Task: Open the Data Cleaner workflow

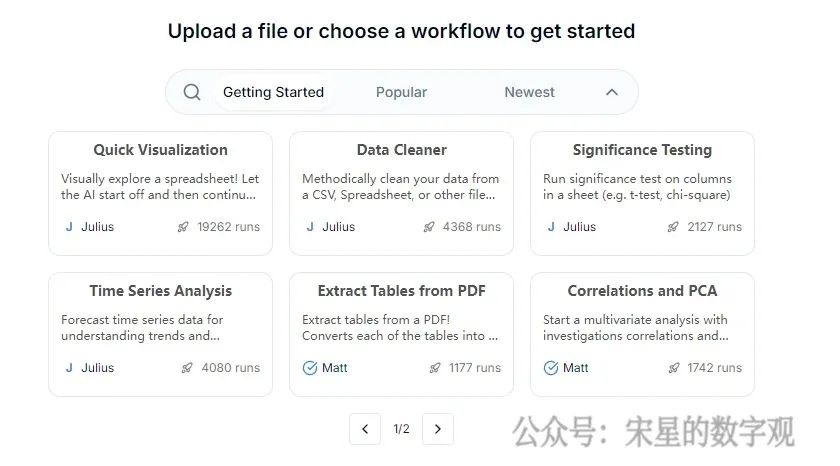Action: 401,150
